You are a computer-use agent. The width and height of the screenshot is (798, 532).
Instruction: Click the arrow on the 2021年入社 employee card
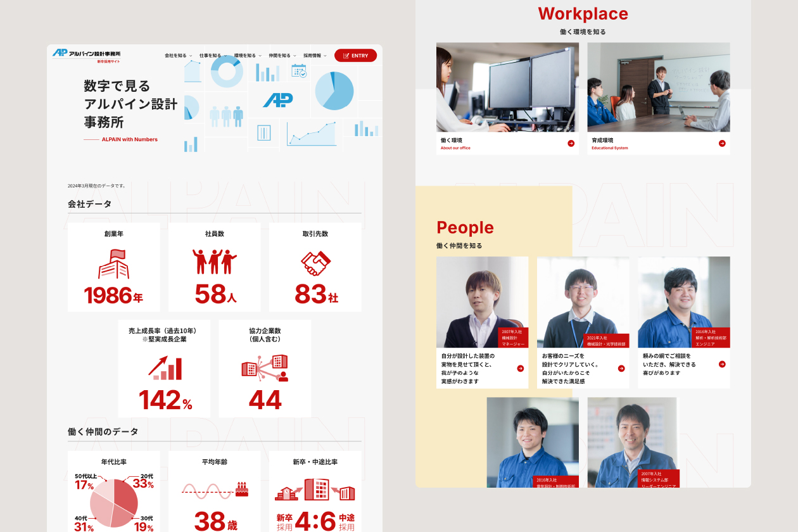pyautogui.click(x=621, y=369)
